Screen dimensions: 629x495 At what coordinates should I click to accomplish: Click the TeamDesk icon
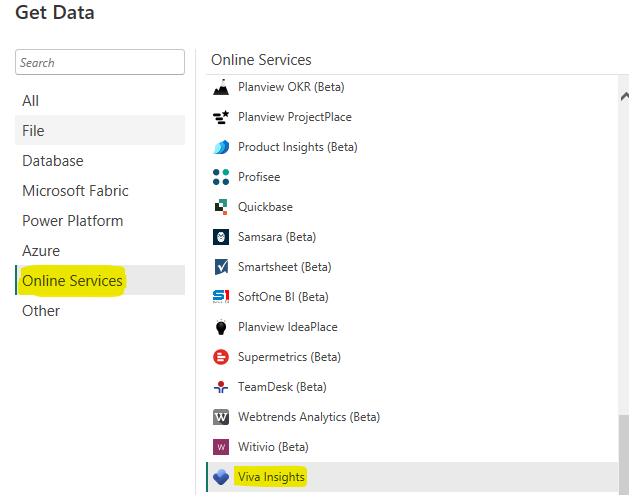click(221, 387)
